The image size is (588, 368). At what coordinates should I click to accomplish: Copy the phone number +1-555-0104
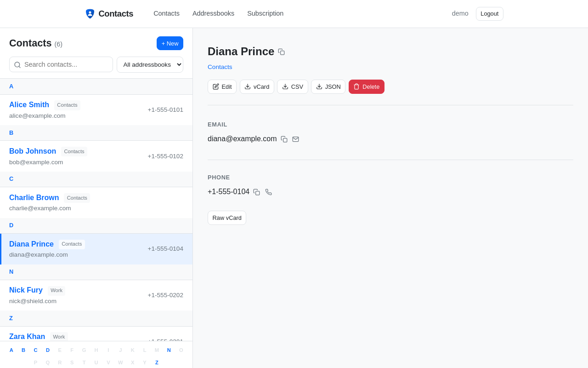point(257,192)
